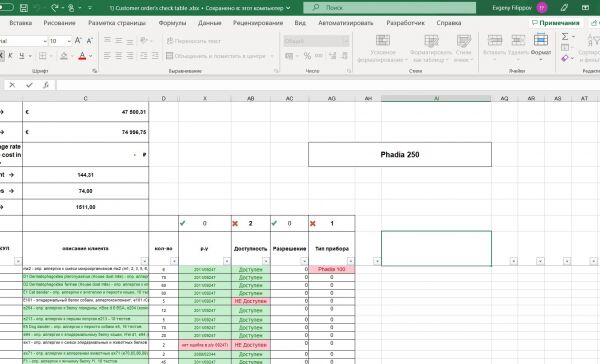Apply the fill color bucket

pyautogui.click(x=64, y=56)
